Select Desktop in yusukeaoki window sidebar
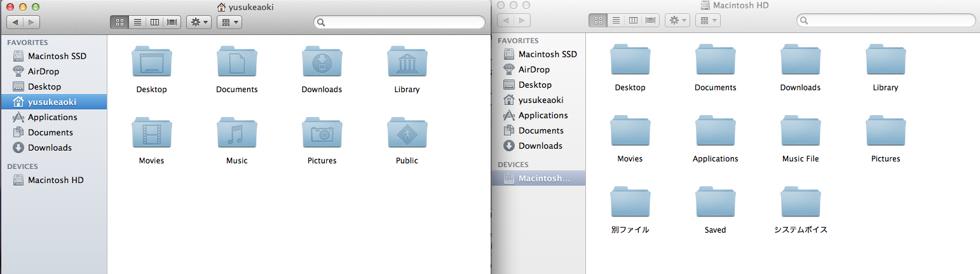This screenshot has width=980, height=274. [x=53, y=86]
